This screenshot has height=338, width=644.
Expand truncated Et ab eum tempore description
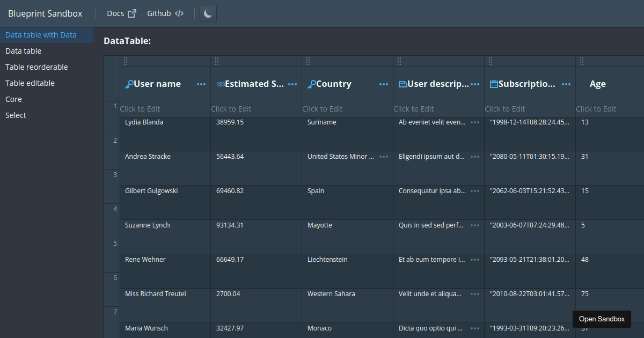point(475,260)
